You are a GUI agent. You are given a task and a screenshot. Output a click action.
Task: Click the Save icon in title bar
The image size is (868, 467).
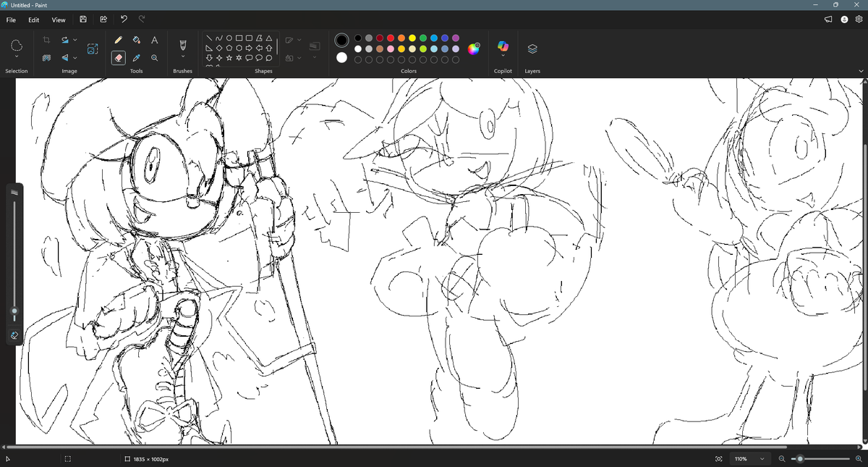point(83,20)
